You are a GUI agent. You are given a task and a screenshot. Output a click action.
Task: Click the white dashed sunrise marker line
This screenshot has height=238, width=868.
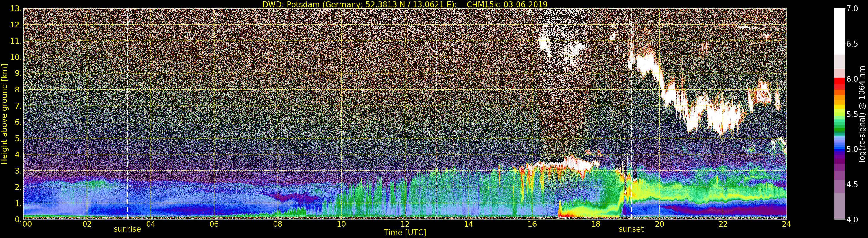pyautogui.click(x=127, y=114)
